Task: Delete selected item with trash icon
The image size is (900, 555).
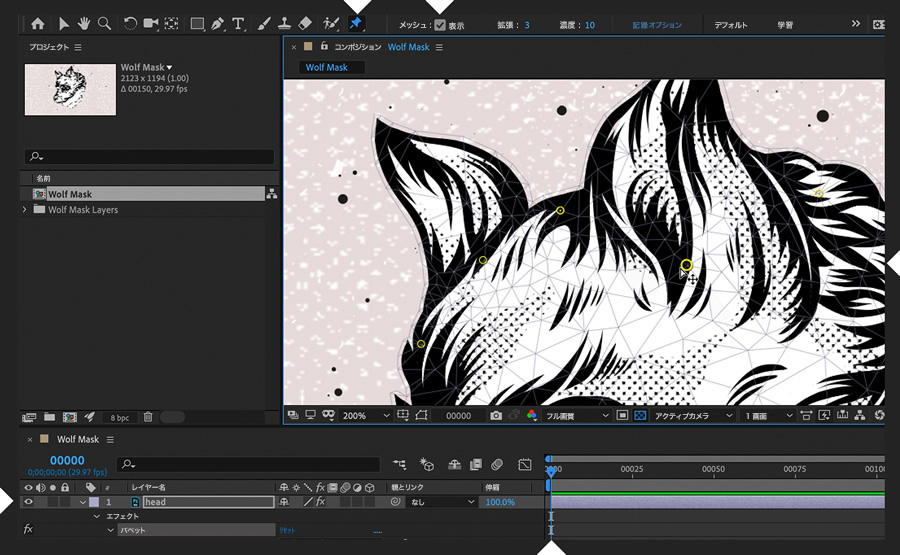Action: tap(148, 417)
